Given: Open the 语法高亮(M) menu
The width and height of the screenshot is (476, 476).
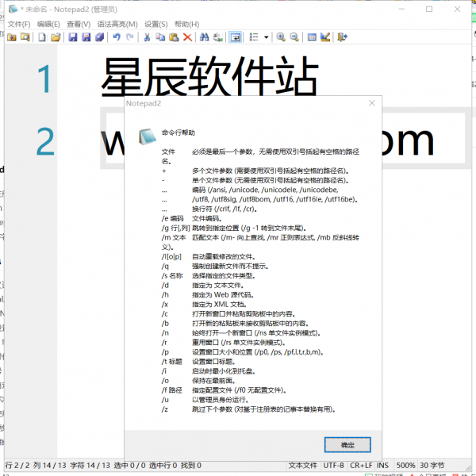Looking at the screenshot, I should tap(117, 25).
